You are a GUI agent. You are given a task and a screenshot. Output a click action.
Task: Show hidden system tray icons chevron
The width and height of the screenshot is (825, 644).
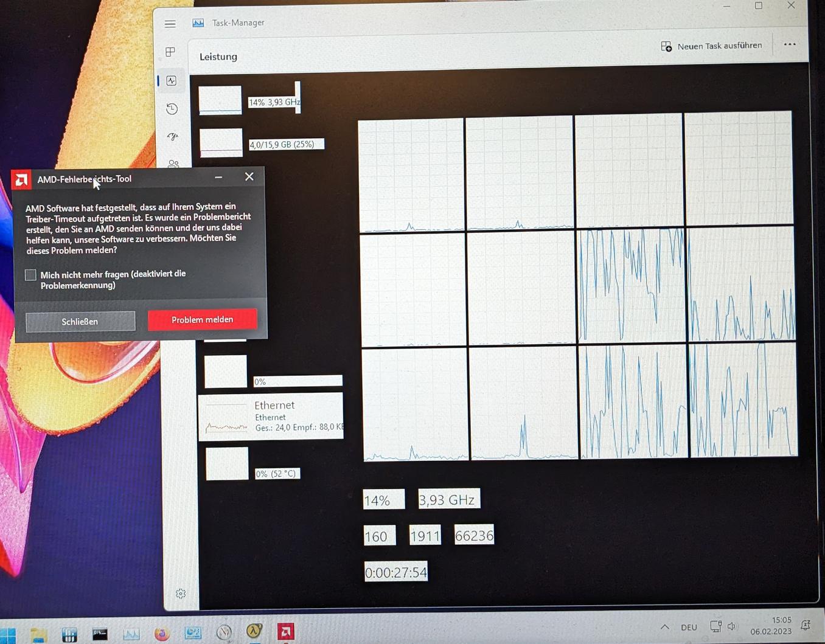[664, 627]
